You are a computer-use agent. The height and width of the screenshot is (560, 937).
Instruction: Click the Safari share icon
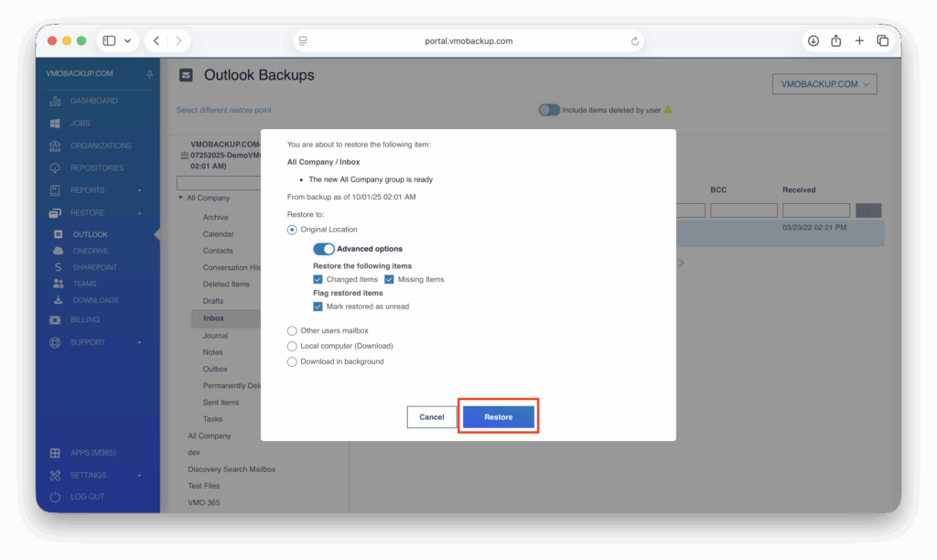pos(835,41)
